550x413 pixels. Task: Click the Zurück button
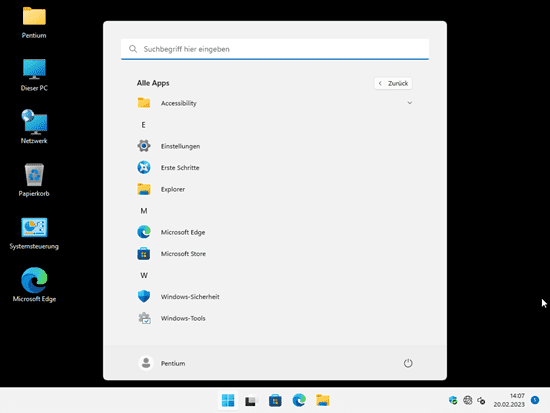393,83
